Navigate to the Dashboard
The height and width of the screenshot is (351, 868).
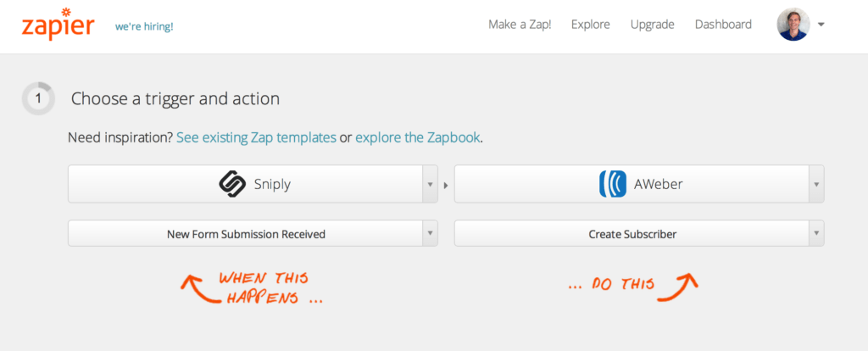pos(723,25)
